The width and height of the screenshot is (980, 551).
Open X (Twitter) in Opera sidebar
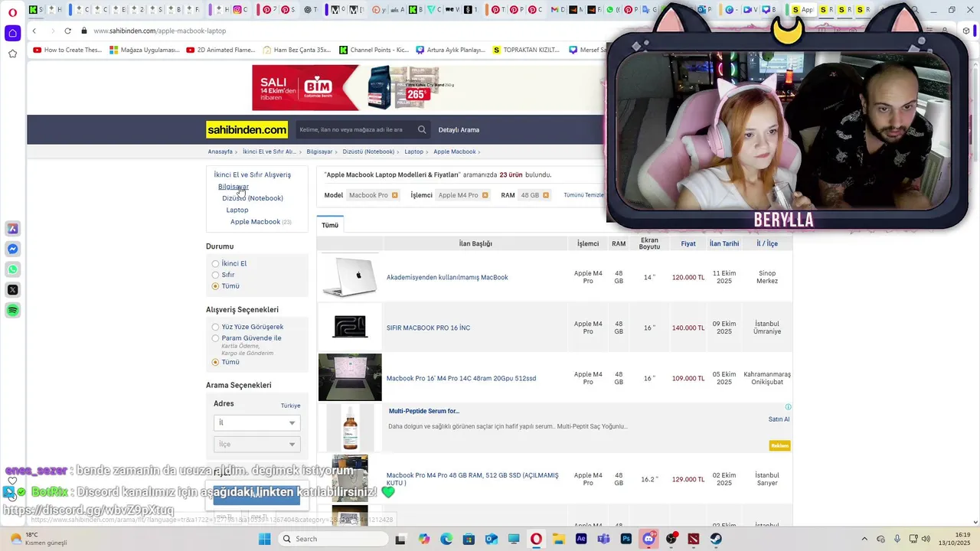(x=12, y=290)
